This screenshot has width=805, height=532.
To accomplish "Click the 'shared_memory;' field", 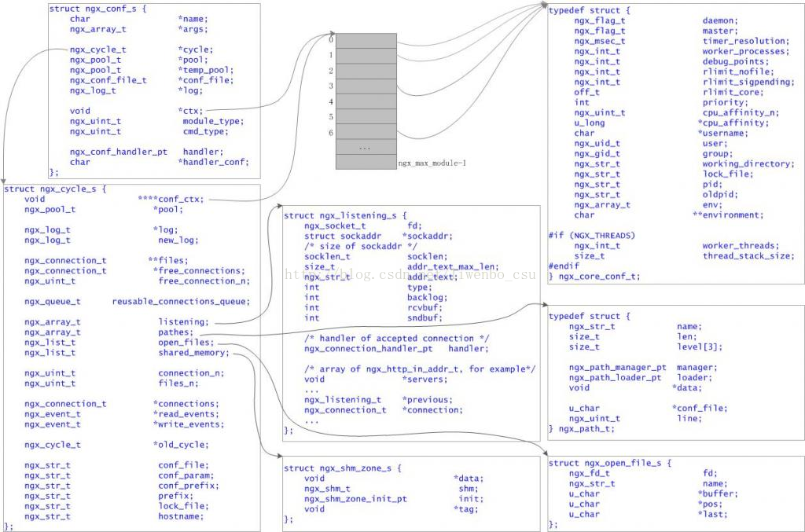I will [194, 353].
